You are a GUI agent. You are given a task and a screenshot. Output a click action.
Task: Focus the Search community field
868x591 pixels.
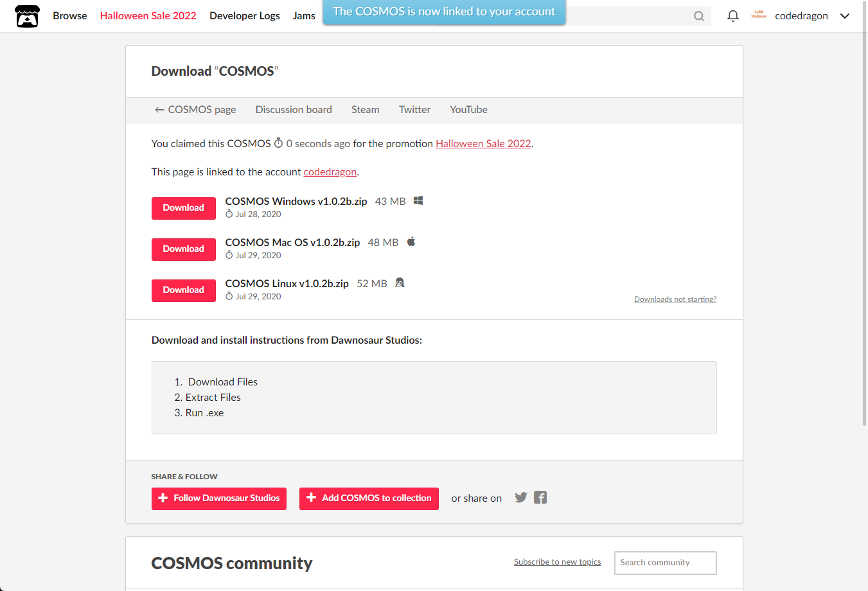coord(666,563)
